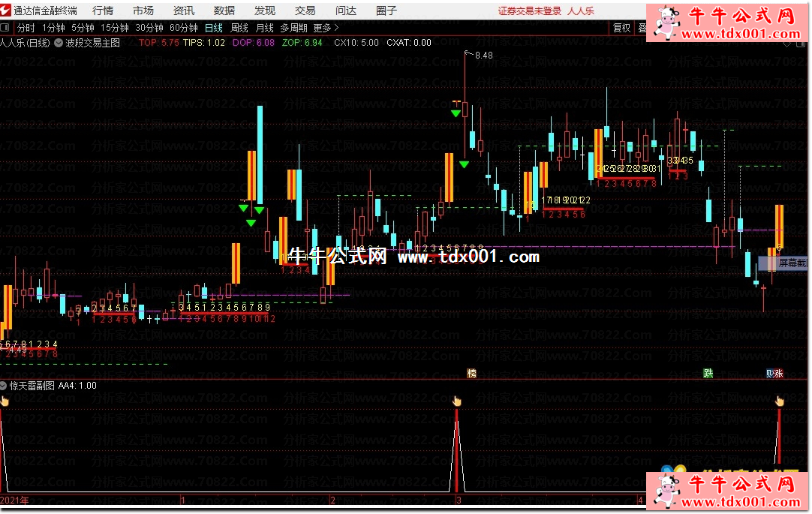The width and height of the screenshot is (812, 514).
Task: Open the 惊天雷副图 indicator dropdown arrow
Action: (5, 386)
